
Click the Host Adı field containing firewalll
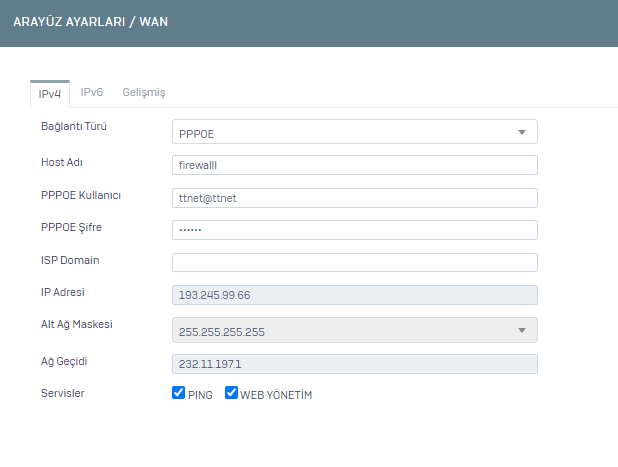[355, 165]
